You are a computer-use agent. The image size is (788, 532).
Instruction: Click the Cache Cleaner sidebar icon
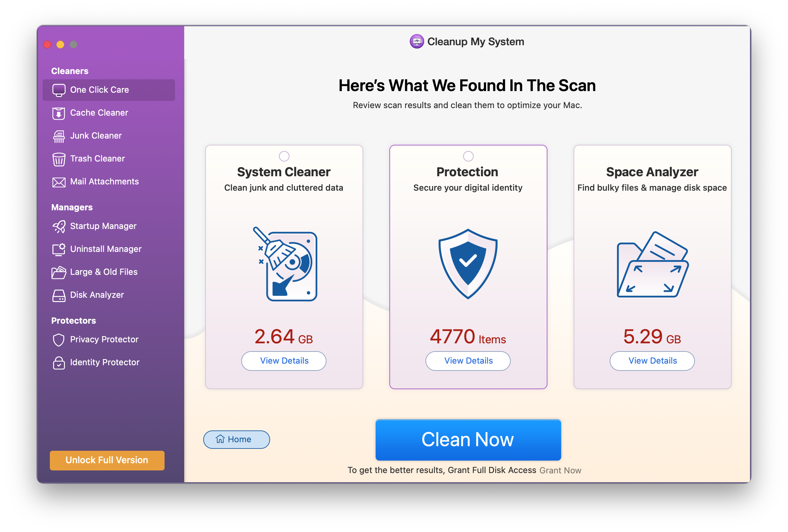[x=59, y=112]
